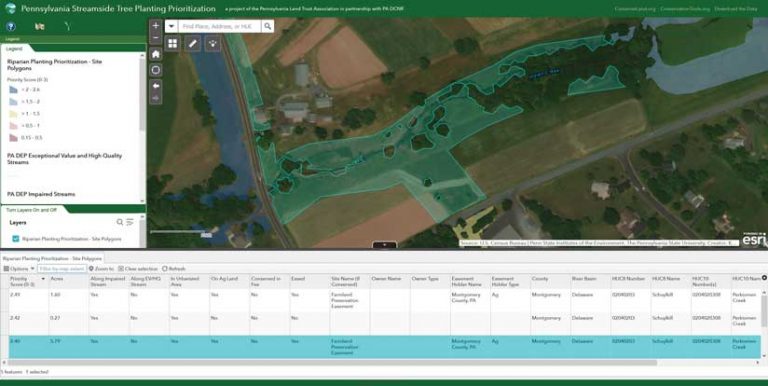Click the map zoom out minus button
Viewport: 768px width, 386px height.
[x=156, y=38]
